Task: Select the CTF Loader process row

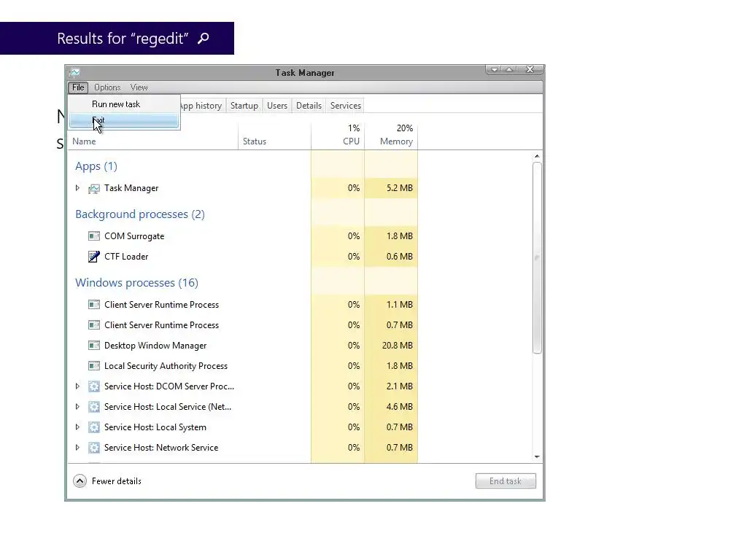Action: click(x=243, y=257)
